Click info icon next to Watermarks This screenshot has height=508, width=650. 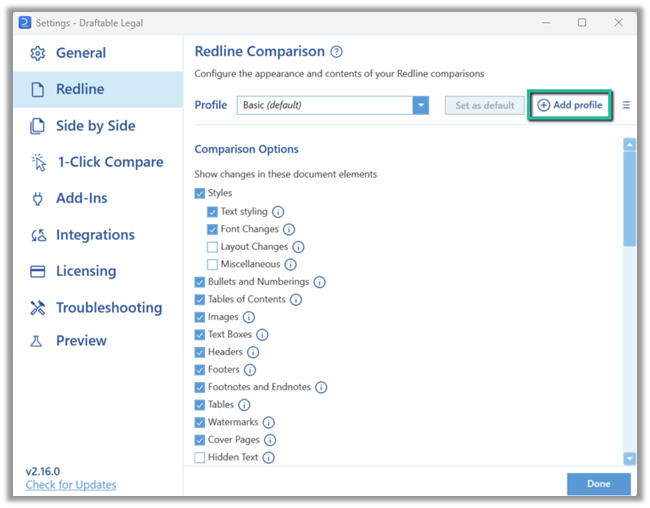pos(269,423)
